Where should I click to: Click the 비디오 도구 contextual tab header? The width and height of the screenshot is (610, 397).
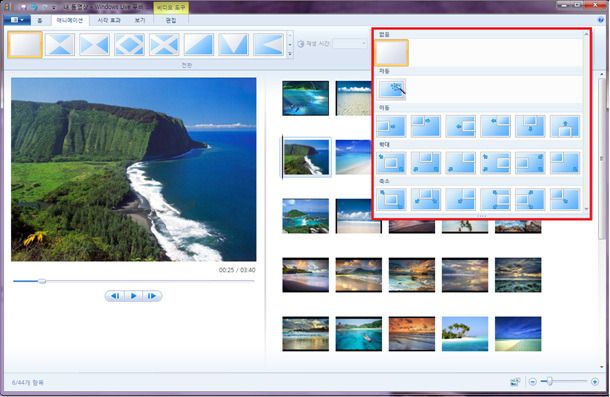(x=171, y=8)
